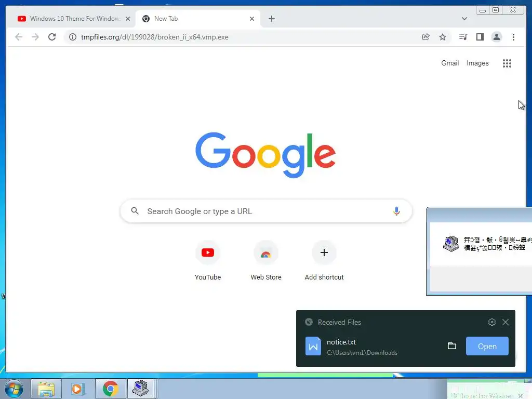This screenshot has height=399, width=532.
Task: Click the search magnifier icon
Action: tap(135, 211)
